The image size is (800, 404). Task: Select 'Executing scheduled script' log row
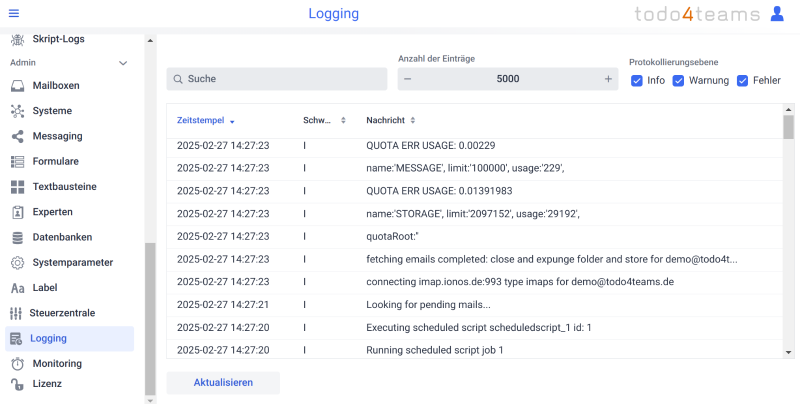[474, 327]
